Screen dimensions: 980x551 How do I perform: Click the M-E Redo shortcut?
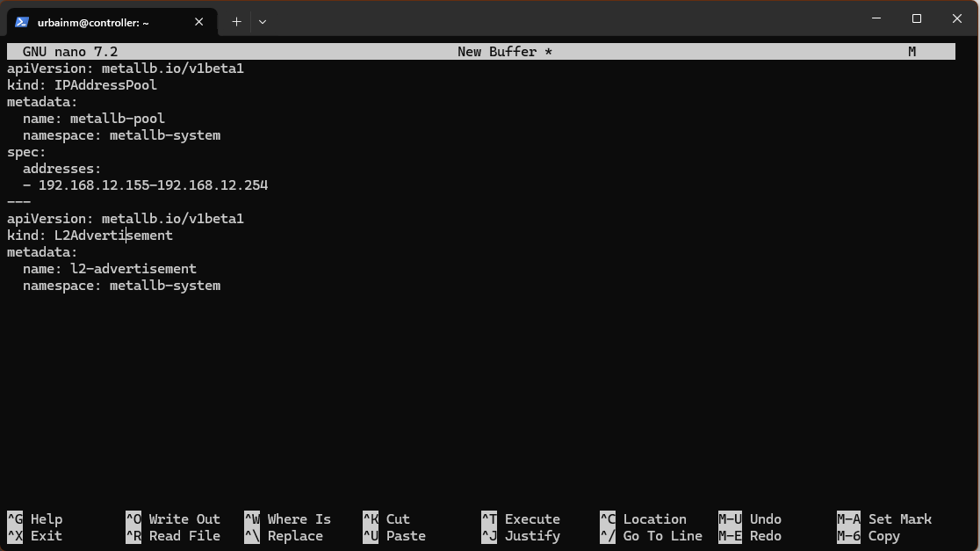(750, 536)
